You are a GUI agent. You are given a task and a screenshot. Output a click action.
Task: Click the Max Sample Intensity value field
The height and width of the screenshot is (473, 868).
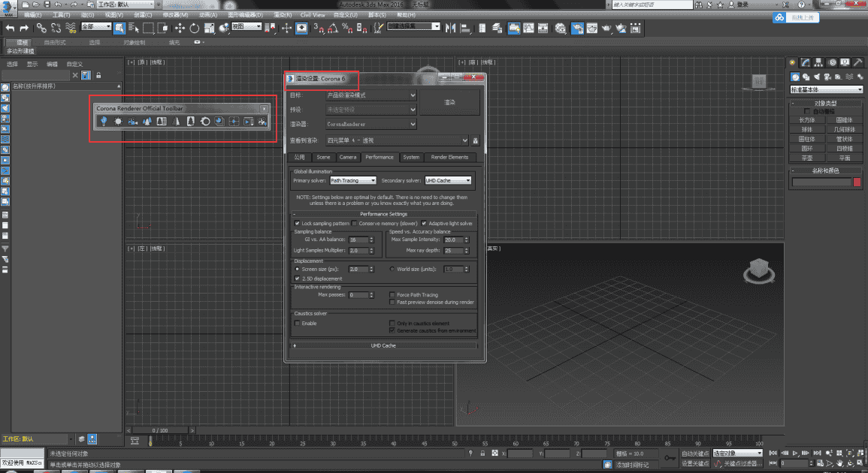click(454, 240)
